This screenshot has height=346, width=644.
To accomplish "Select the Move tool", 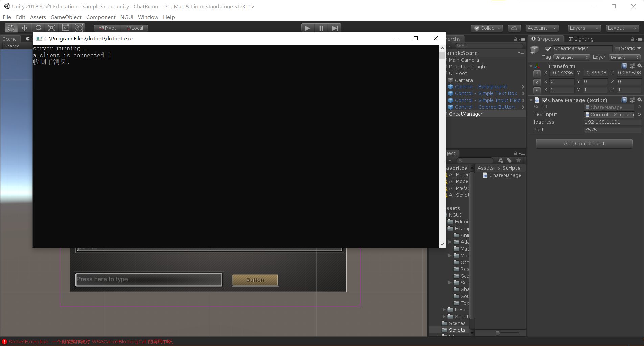I will 24,28.
